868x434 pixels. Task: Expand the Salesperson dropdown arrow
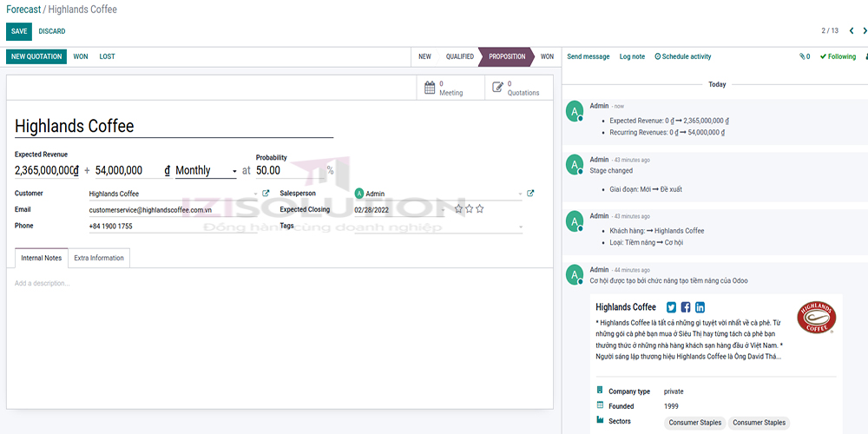[520, 194]
